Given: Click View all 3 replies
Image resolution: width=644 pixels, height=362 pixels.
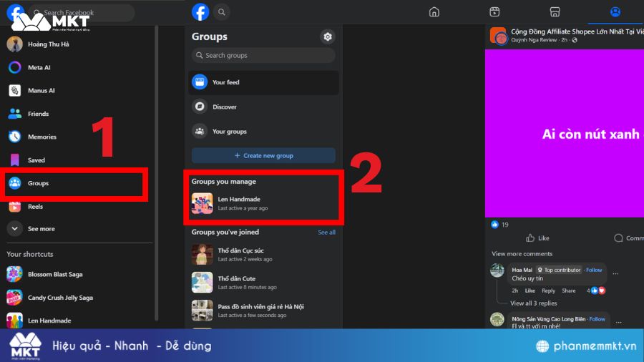Looking at the screenshot, I should point(534,303).
